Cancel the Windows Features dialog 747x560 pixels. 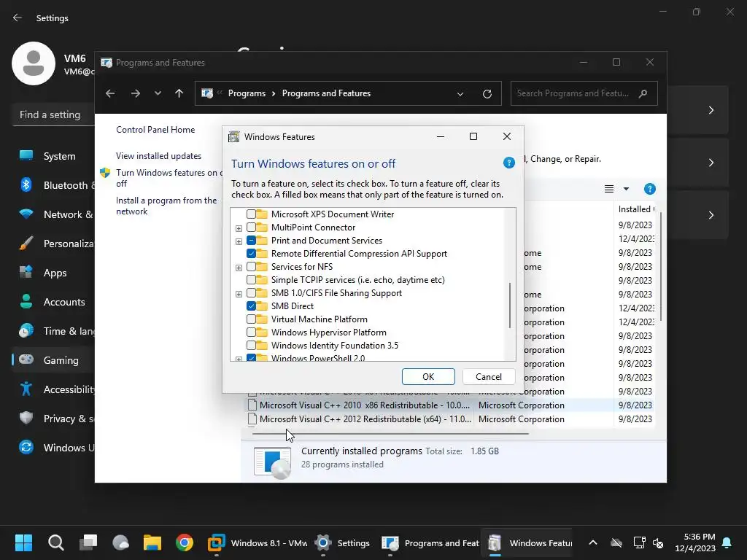[488, 377]
